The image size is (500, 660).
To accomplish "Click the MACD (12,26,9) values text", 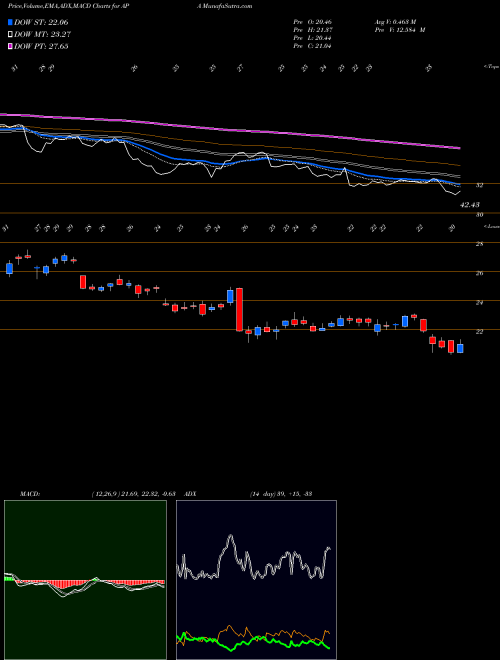I will 133,494.
